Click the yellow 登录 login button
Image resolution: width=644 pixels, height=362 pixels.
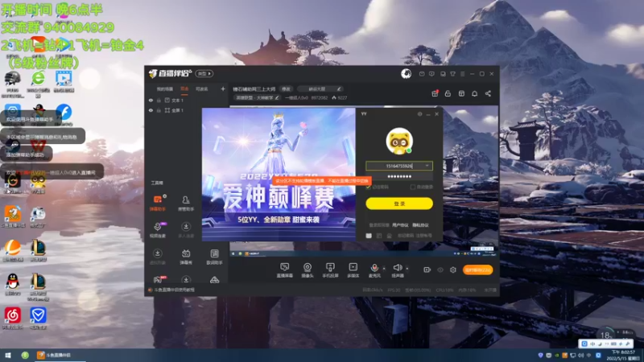coord(399,204)
